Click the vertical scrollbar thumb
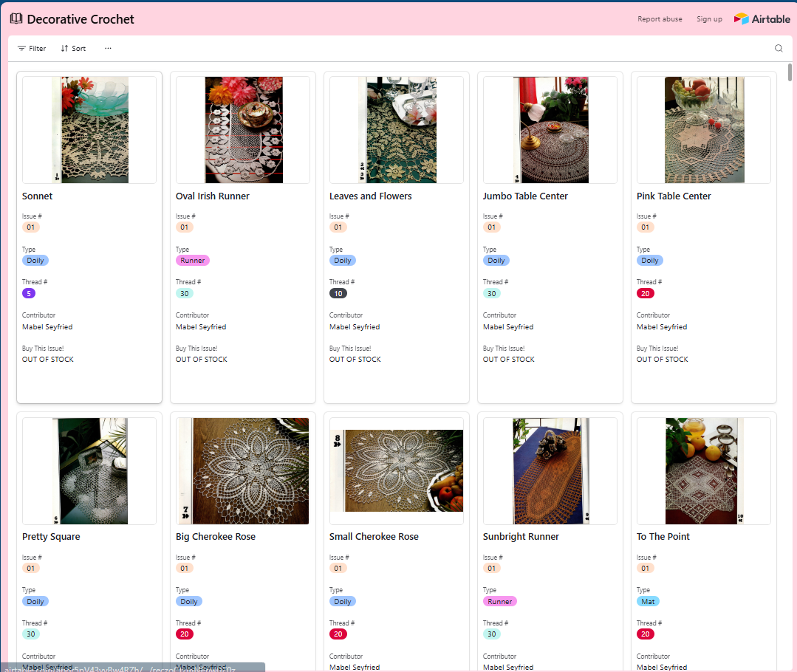797x672 pixels. pyautogui.click(x=790, y=72)
